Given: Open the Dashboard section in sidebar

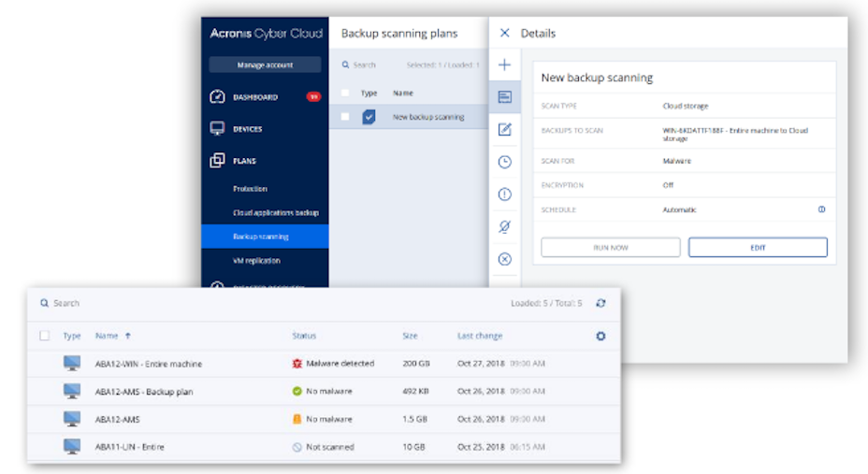Looking at the screenshot, I should click(254, 97).
